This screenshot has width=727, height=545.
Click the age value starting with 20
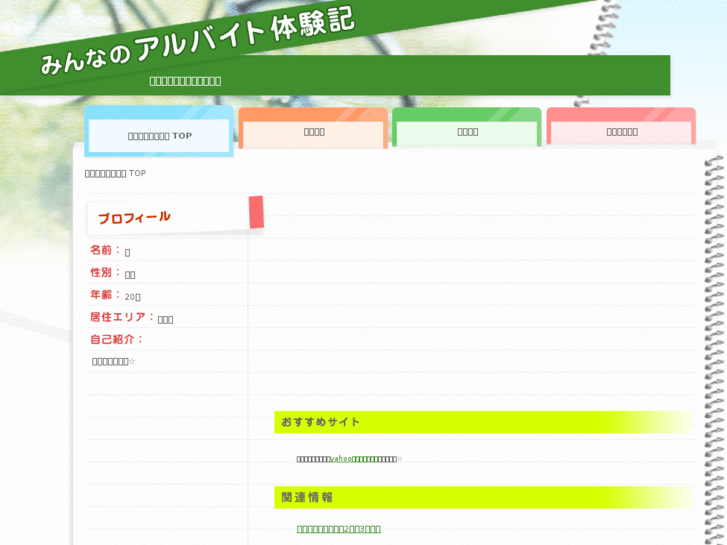(133, 297)
